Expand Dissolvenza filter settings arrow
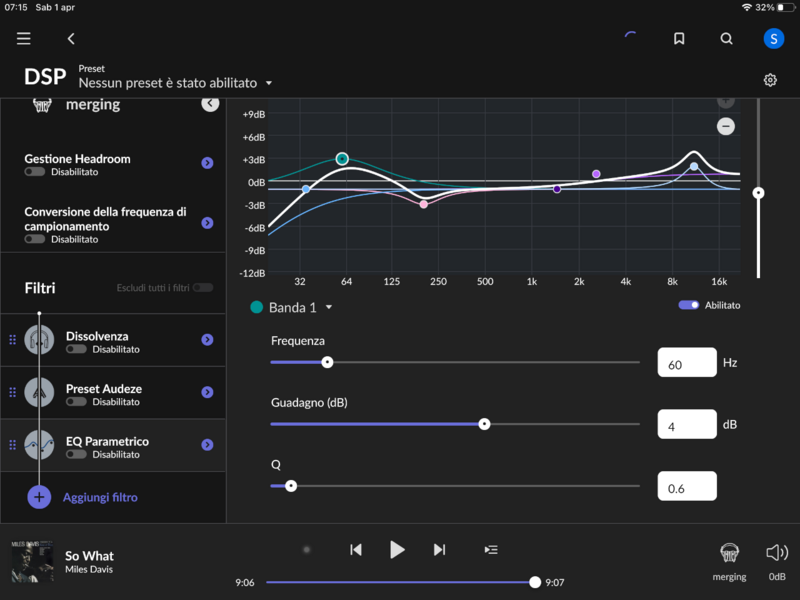Screen dimensions: 800x600 click(x=207, y=340)
